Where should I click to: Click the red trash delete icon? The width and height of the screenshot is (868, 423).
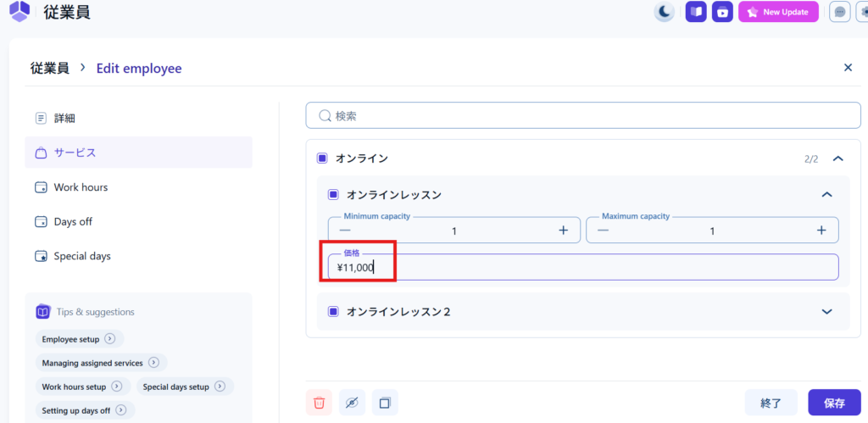[319, 403]
